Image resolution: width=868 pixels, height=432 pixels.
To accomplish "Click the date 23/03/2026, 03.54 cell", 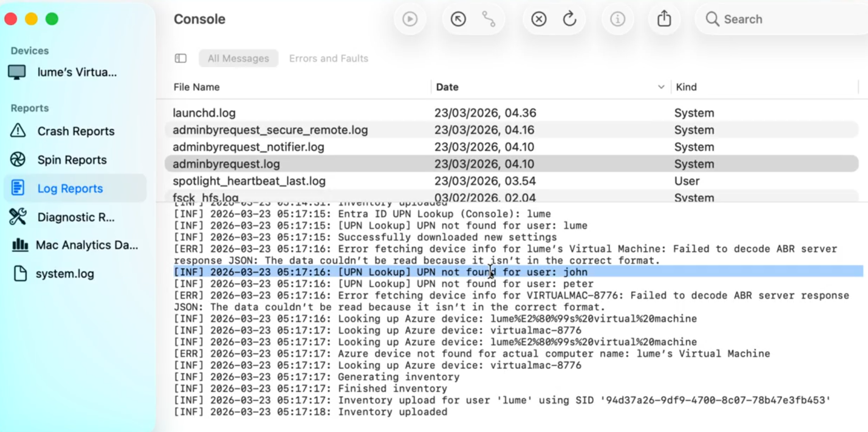I will (x=485, y=181).
